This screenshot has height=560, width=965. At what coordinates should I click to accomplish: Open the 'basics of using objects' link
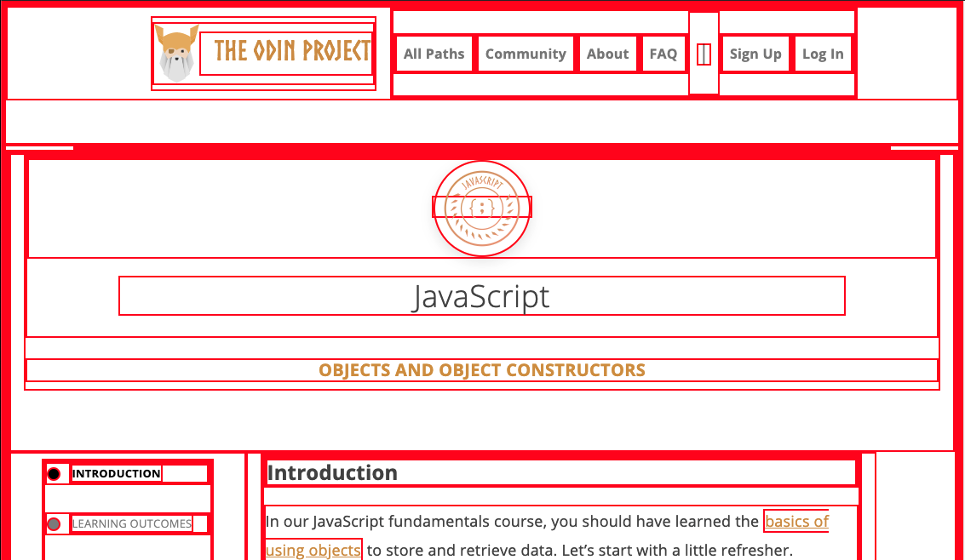pos(796,521)
